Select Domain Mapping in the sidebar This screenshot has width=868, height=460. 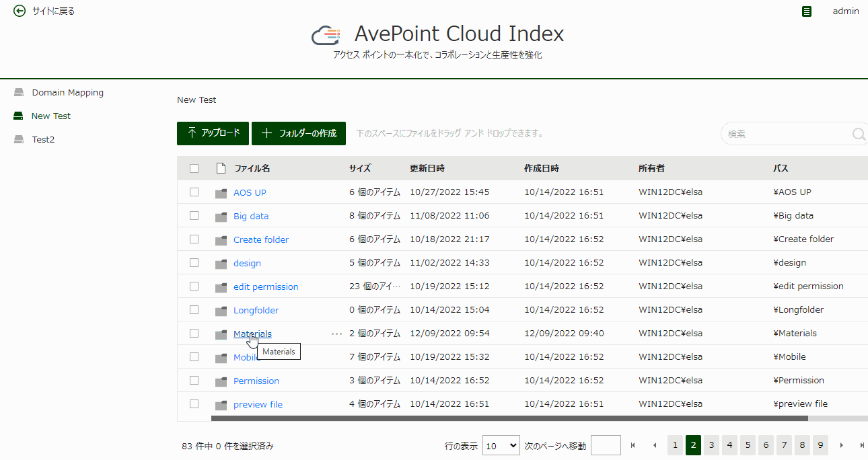coord(68,93)
